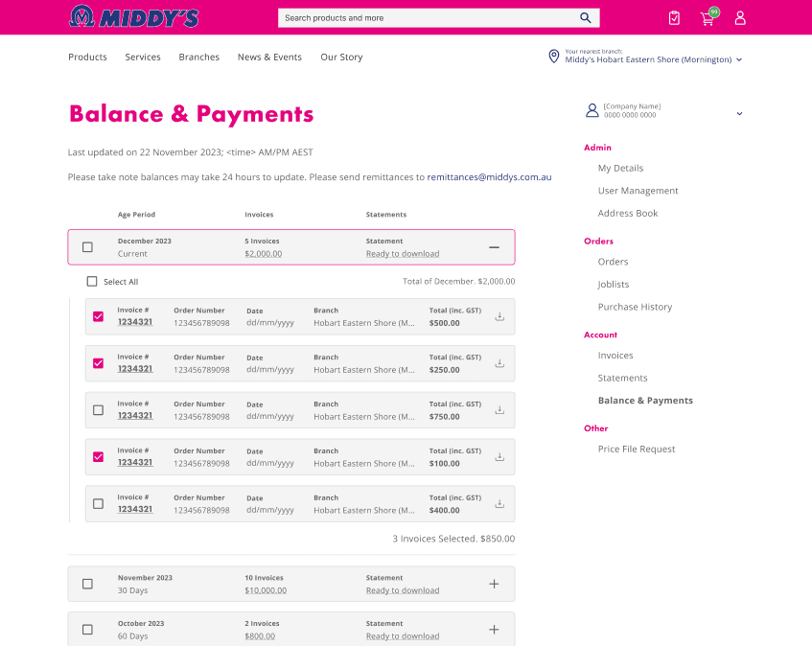Click the search magnifier icon
This screenshot has width=812, height=646.
tap(585, 17)
